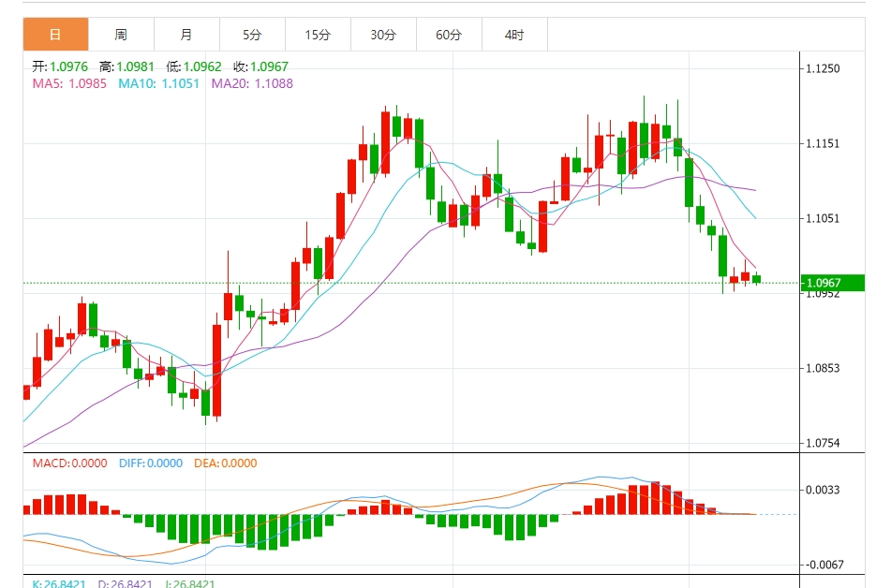Open the 15分 timeframe tab
Screen dimensions: 876x588
pyautogui.click(x=318, y=35)
